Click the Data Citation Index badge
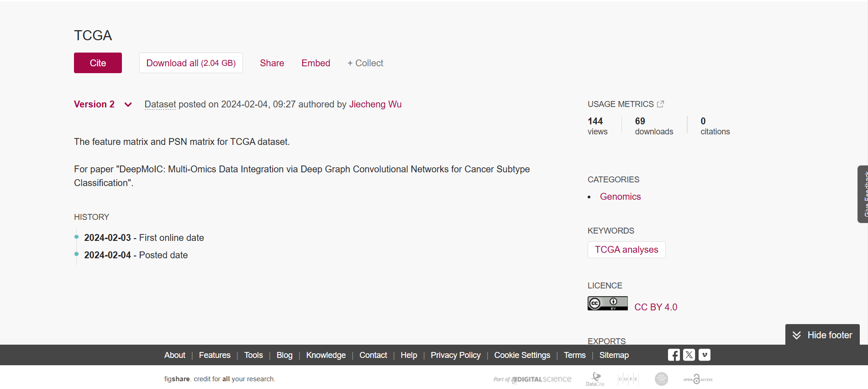868x389 pixels. (661, 379)
